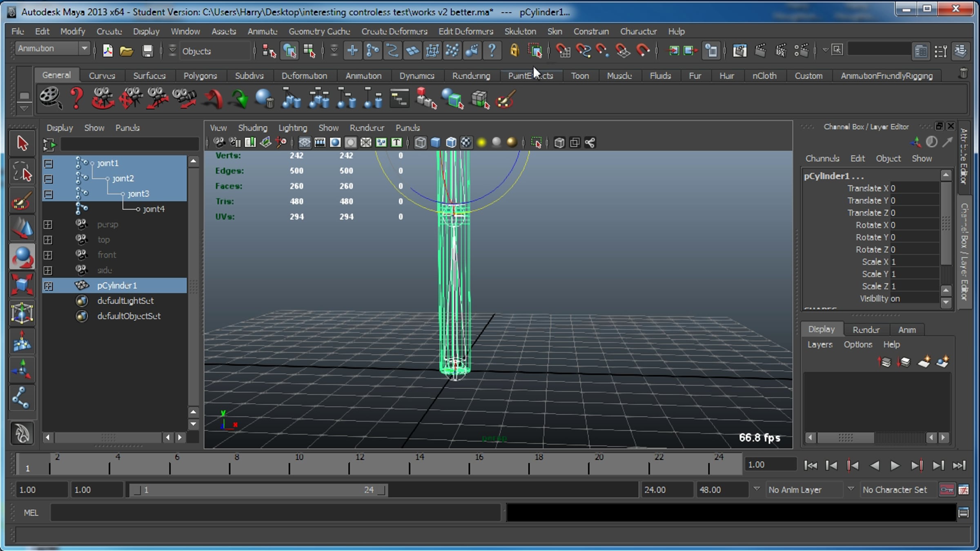Switch to the Polygons shelf tab
Image resolution: width=980 pixels, height=551 pixels.
point(200,76)
